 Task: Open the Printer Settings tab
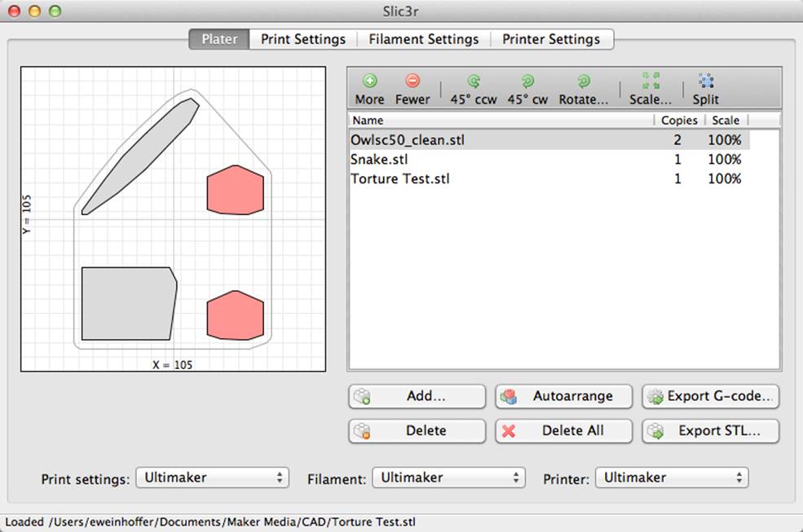point(552,39)
